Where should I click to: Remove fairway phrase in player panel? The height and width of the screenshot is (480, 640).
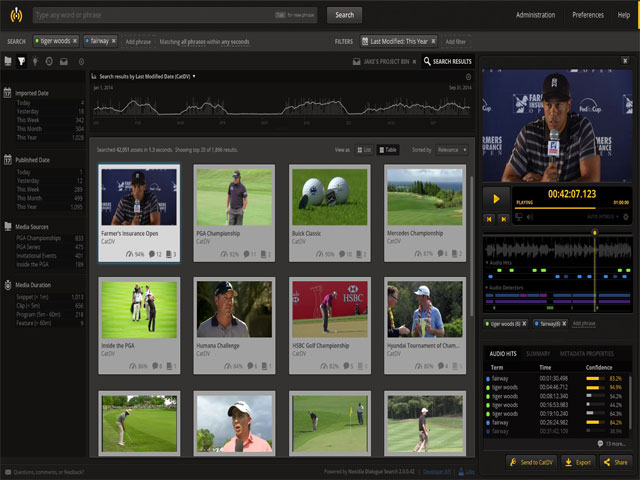click(564, 324)
